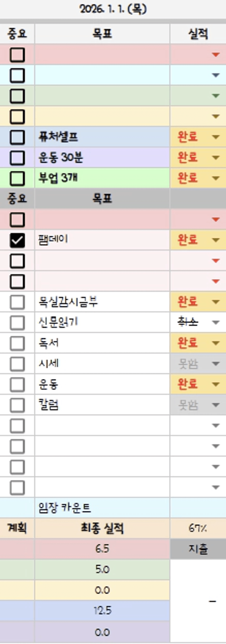
Task: Select the 최종 실적 header cell
Action: click(102, 529)
